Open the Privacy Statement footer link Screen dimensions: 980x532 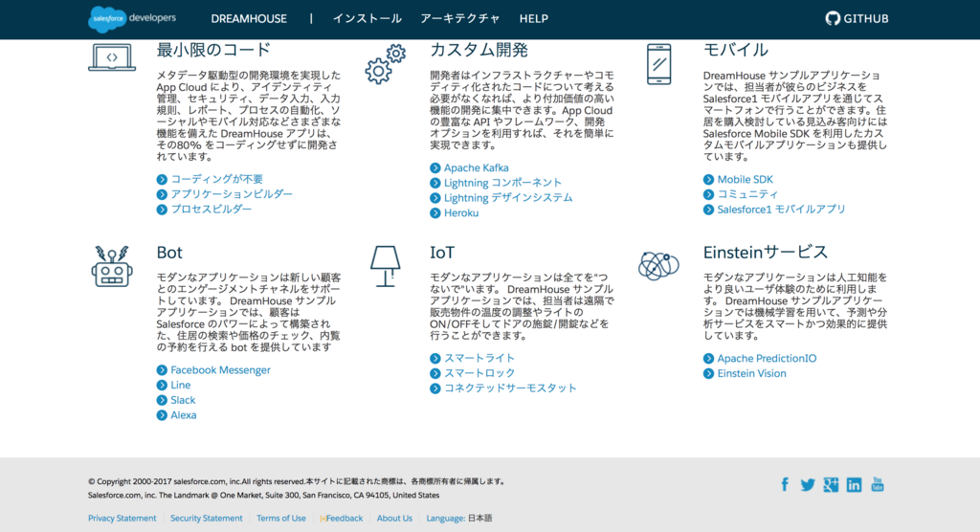122,519
